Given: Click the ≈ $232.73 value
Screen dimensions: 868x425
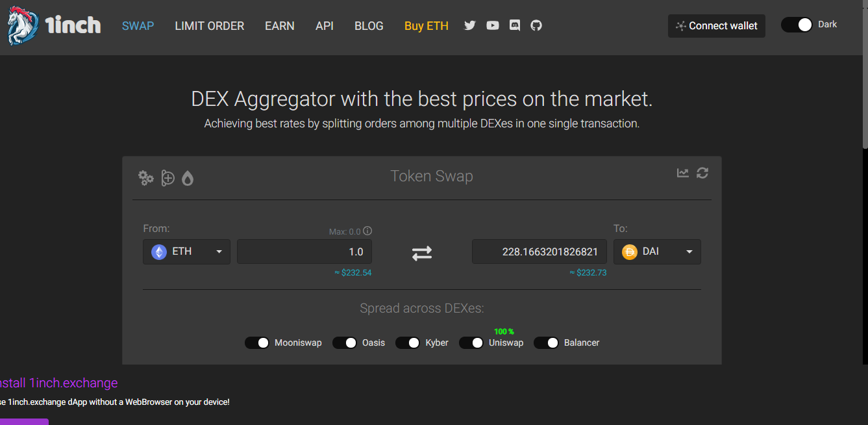Looking at the screenshot, I should click(588, 273).
